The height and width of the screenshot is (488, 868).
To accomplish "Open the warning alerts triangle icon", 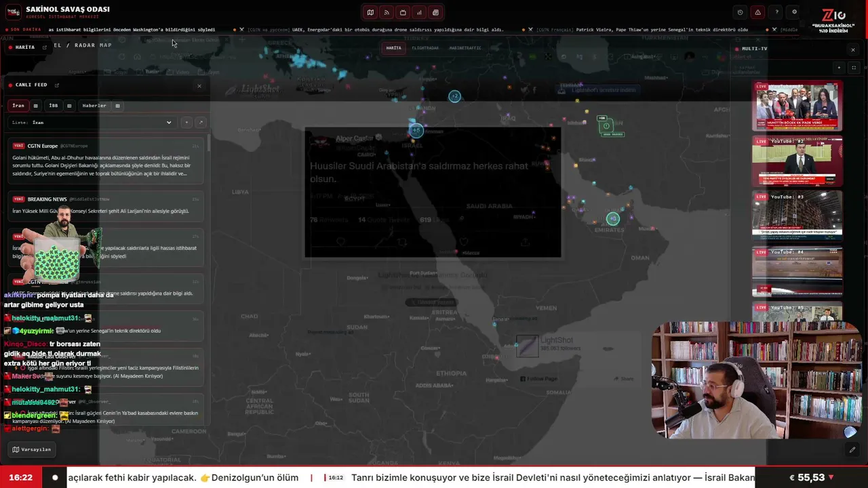I will coord(757,12).
